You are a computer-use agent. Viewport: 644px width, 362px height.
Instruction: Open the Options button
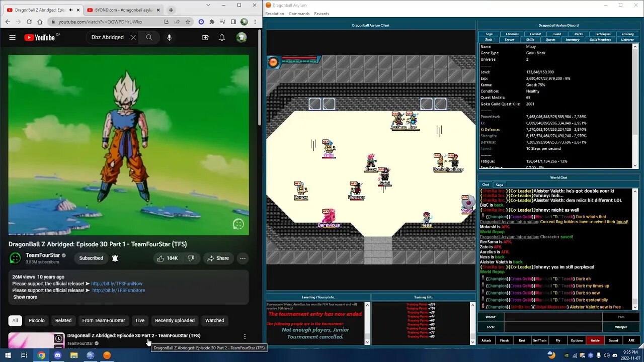pyautogui.click(x=577, y=340)
